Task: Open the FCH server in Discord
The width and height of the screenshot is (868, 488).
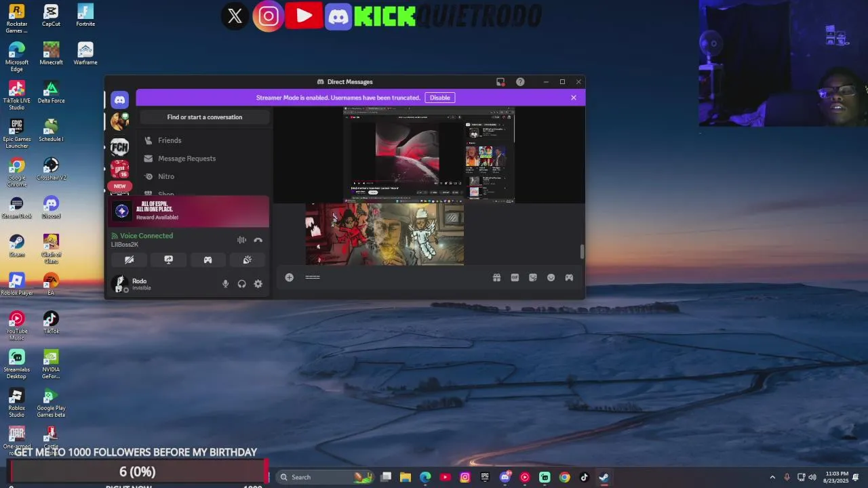Action: [119, 147]
